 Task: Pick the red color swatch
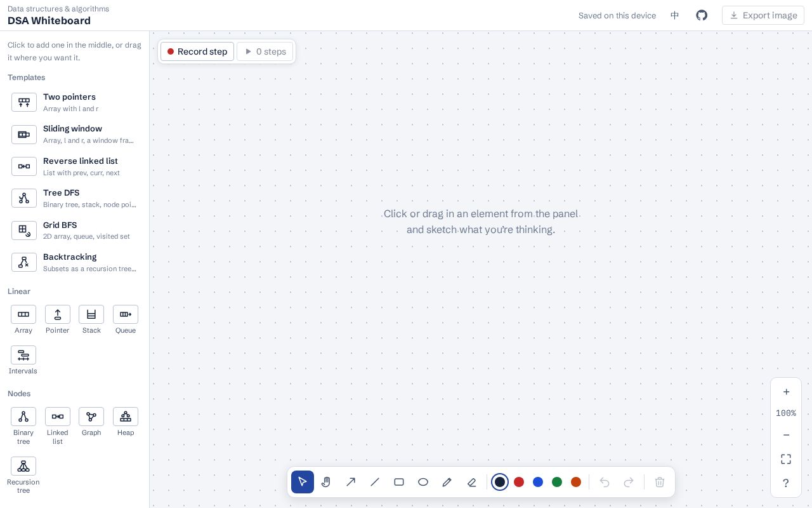519,482
